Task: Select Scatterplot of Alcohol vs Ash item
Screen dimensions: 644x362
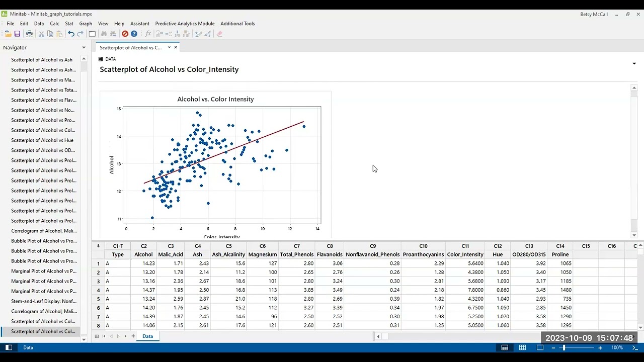Action: (42, 60)
